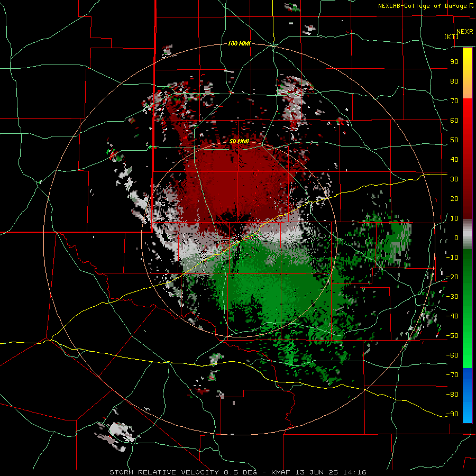Click the "50 NMI" range ring label
This screenshot has height=476, width=476.
click(x=239, y=141)
